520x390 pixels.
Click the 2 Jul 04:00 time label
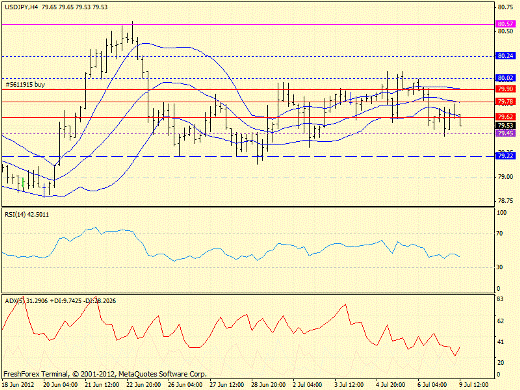point(307,384)
